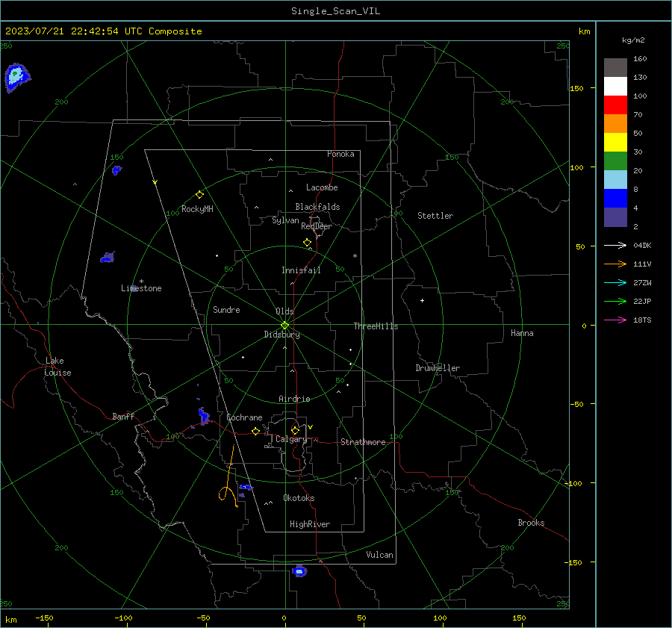Pick the dark purple 2-4 legend color

point(615,217)
